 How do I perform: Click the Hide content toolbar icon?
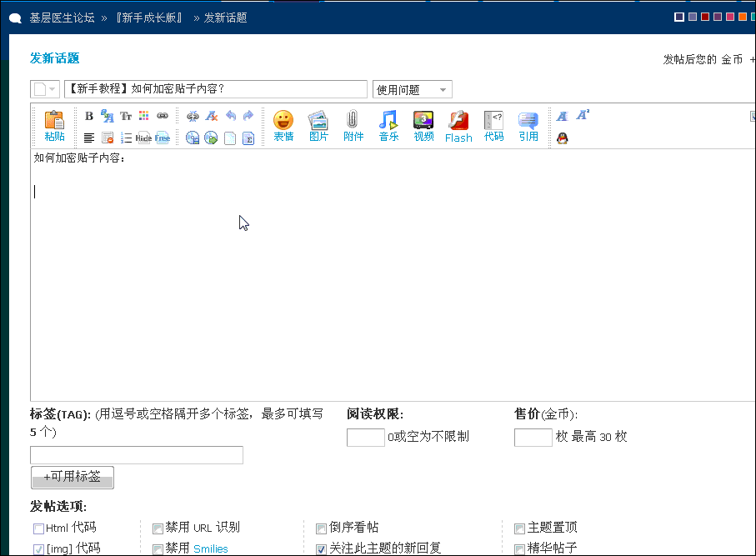click(x=143, y=138)
